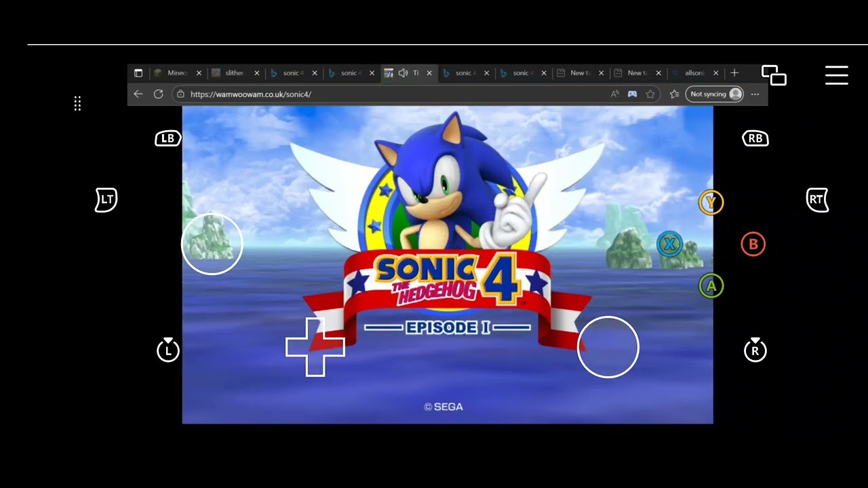Image resolution: width=868 pixels, height=488 pixels.
Task: Open the tab actions menu icon
Action: pyautogui.click(x=138, y=73)
